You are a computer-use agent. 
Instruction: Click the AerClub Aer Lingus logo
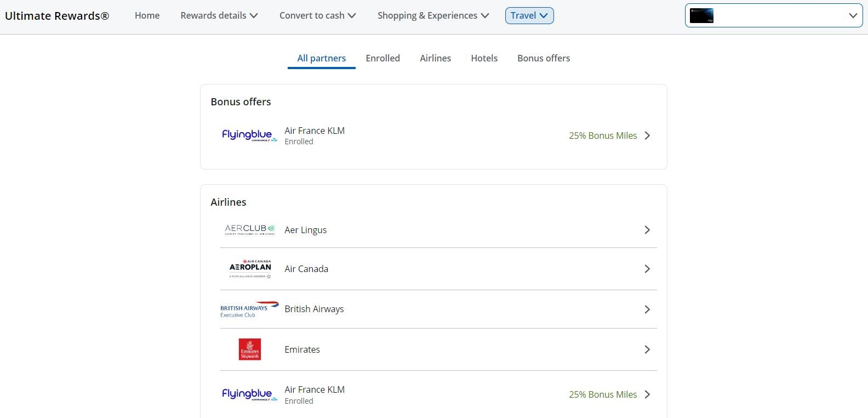(249, 230)
